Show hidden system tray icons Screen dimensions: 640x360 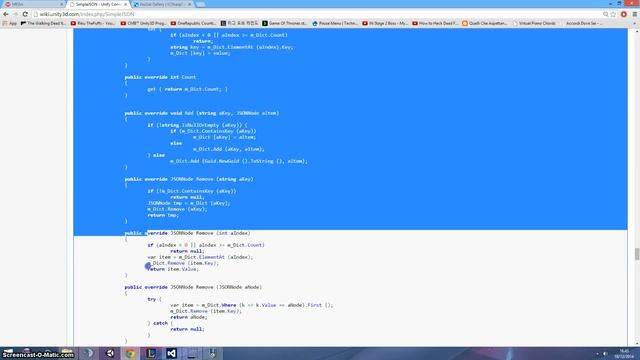click(x=597, y=354)
